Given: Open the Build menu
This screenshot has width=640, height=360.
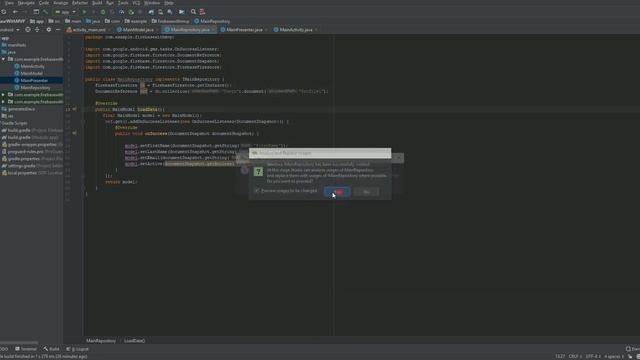Looking at the screenshot, I should (97, 3).
